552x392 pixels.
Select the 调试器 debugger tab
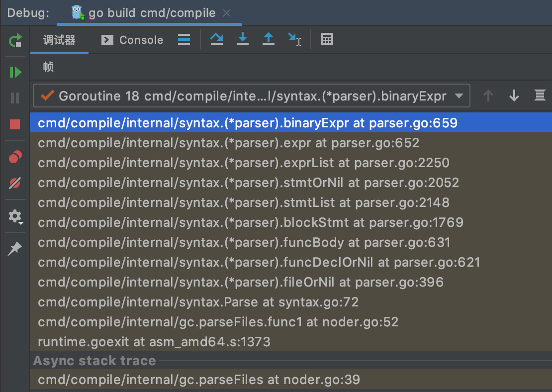point(59,40)
